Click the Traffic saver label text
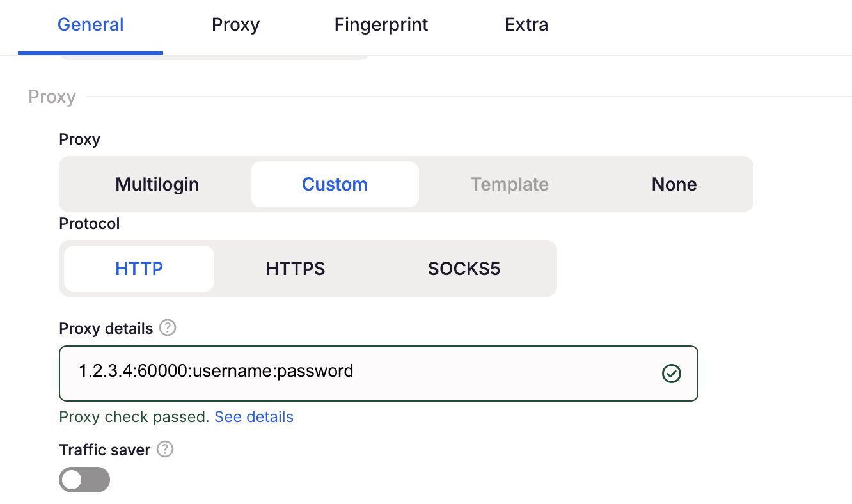852x504 pixels. [105, 450]
